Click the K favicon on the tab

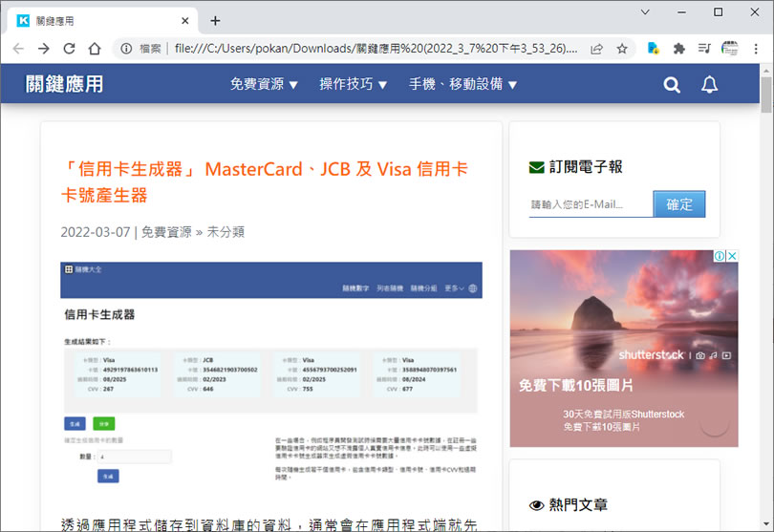[x=23, y=21]
